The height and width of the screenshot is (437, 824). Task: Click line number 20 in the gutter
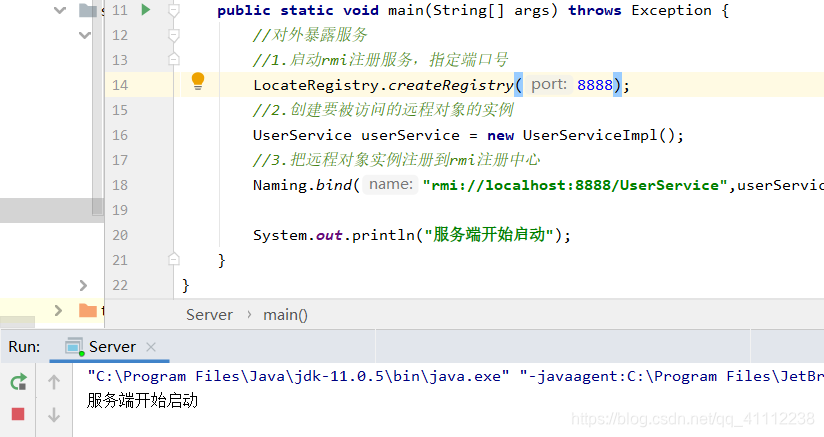tap(120, 235)
